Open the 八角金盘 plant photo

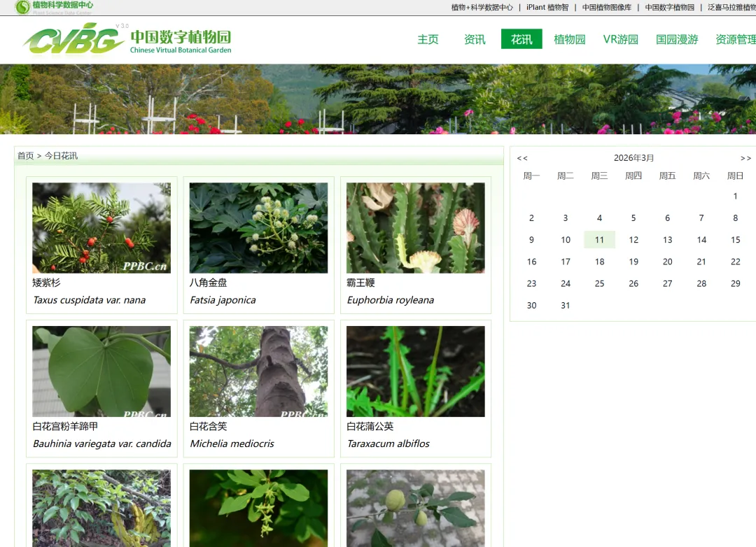click(x=258, y=228)
